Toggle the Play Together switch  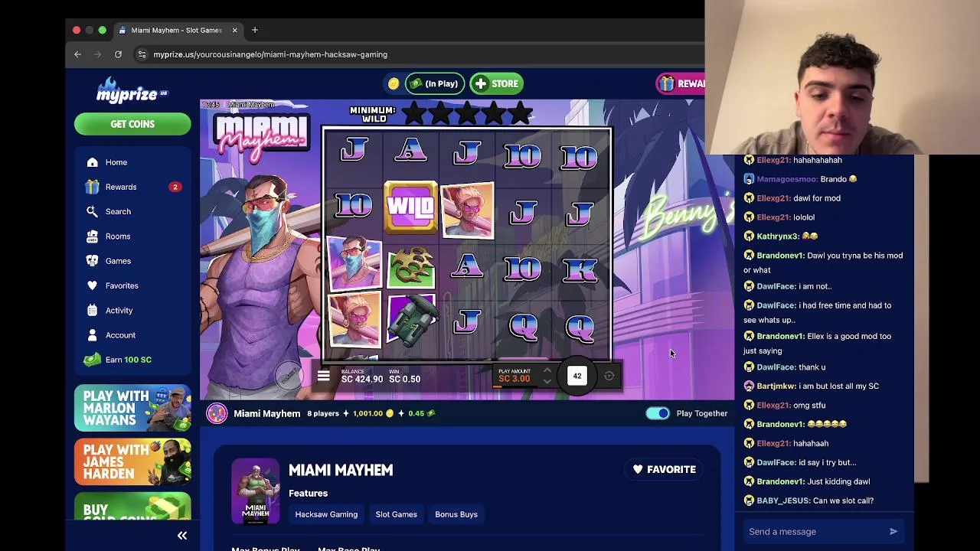point(658,413)
